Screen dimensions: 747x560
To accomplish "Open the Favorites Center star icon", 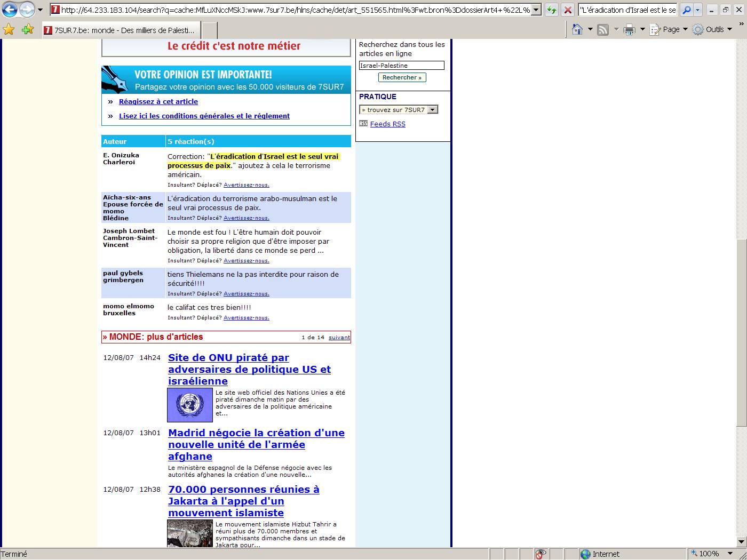I will pos(9,30).
